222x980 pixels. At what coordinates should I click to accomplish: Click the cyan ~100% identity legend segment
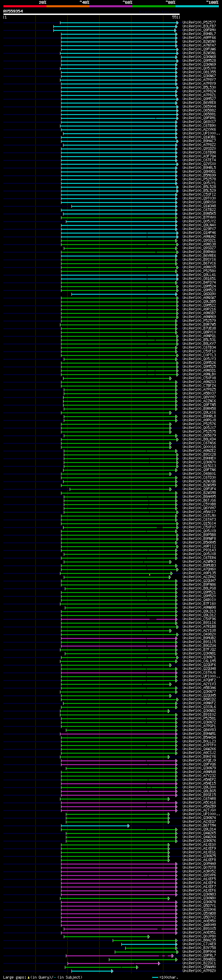coord(197,6)
